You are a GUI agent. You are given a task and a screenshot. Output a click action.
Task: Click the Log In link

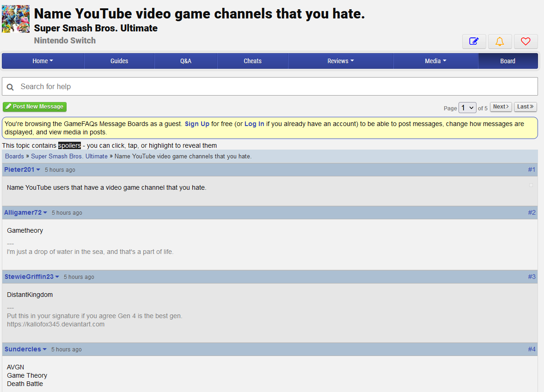(254, 124)
